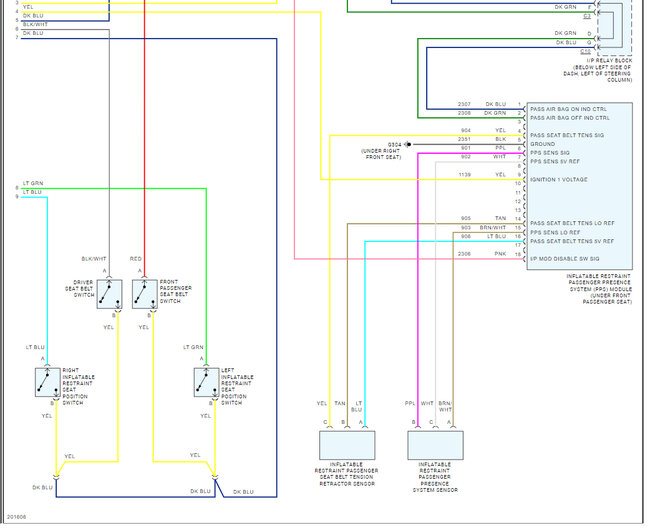The image size is (650, 528).
Task: Select the "PPS SENS SIG" label
Action: tap(550, 153)
